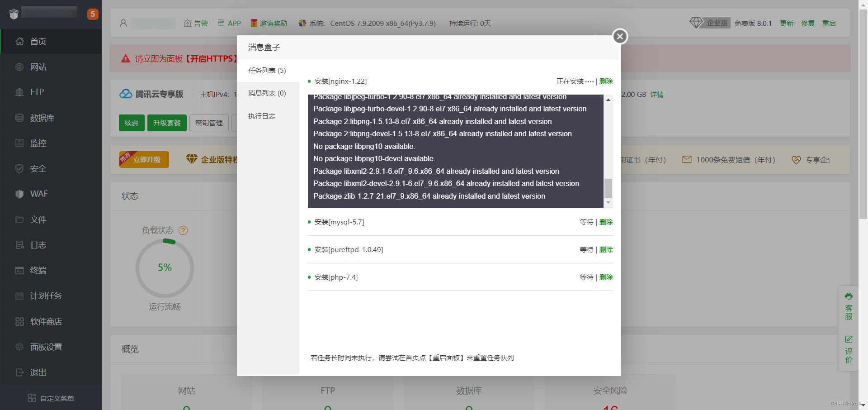The image size is (868, 410).
Task: Delete the php-7.4 install task
Action: [x=606, y=277]
